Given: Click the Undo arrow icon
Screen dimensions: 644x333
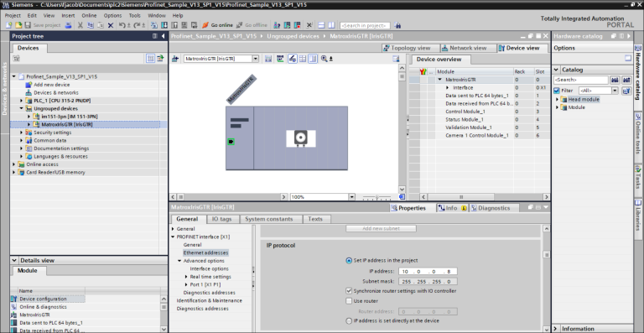Looking at the screenshot, I should click(x=122, y=25).
